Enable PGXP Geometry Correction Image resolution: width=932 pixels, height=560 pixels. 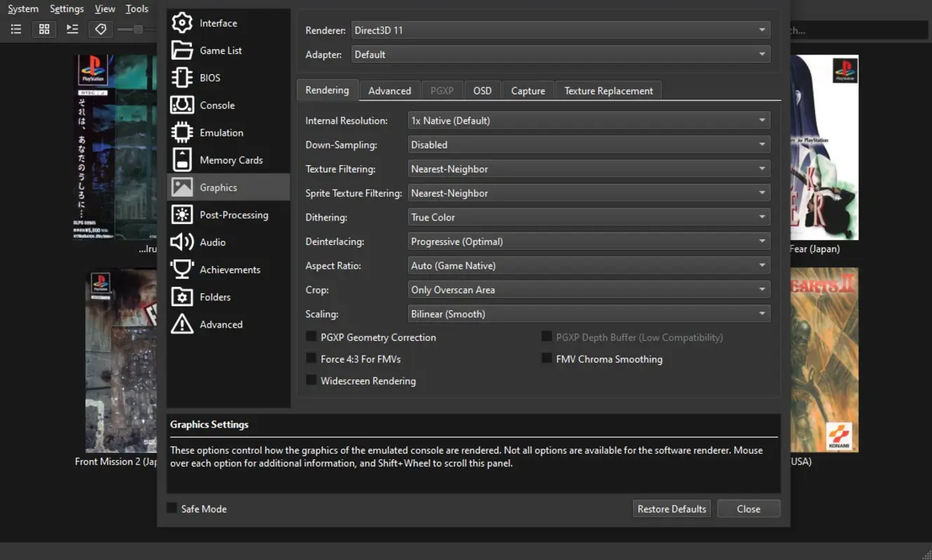pos(311,336)
